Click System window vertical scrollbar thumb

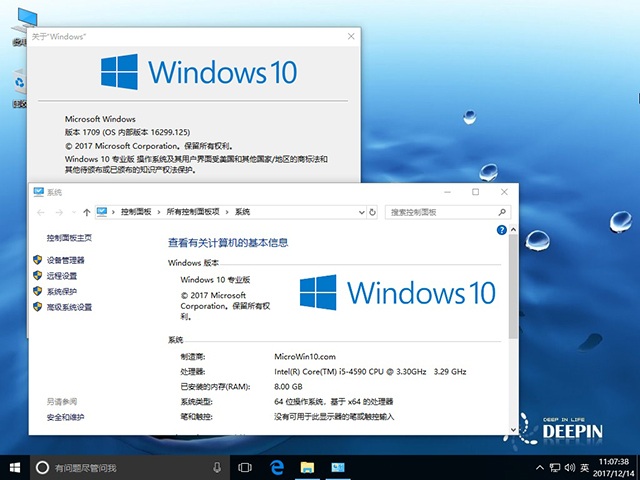pos(513,286)
